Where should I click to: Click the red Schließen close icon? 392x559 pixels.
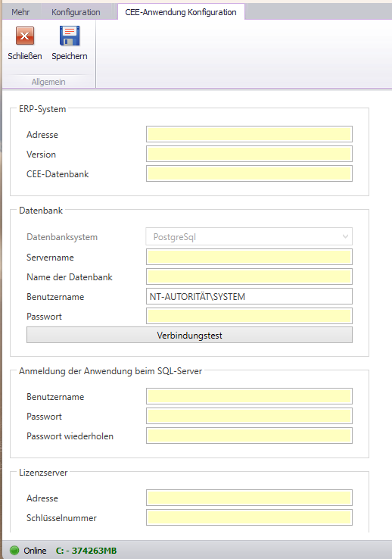[x=24, y=36]
